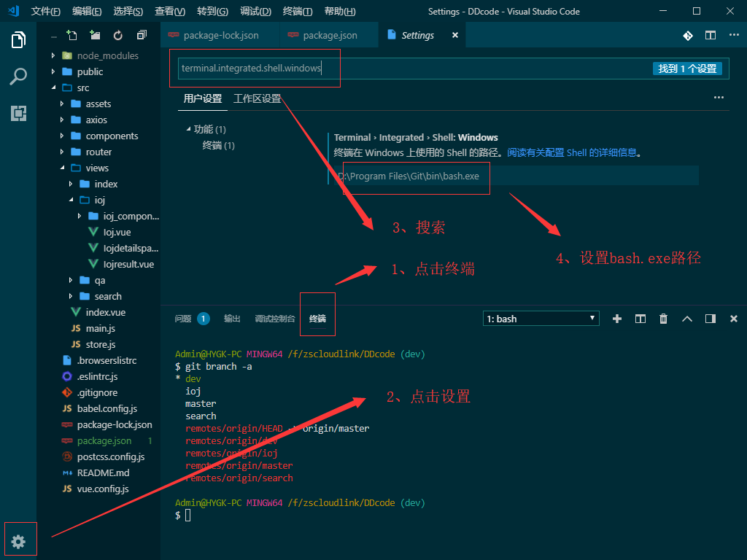This screenshot has width=747, height=560.
Task: Open the 终端(T) menu
Action: pyautogui.click(x=298, y=12)
